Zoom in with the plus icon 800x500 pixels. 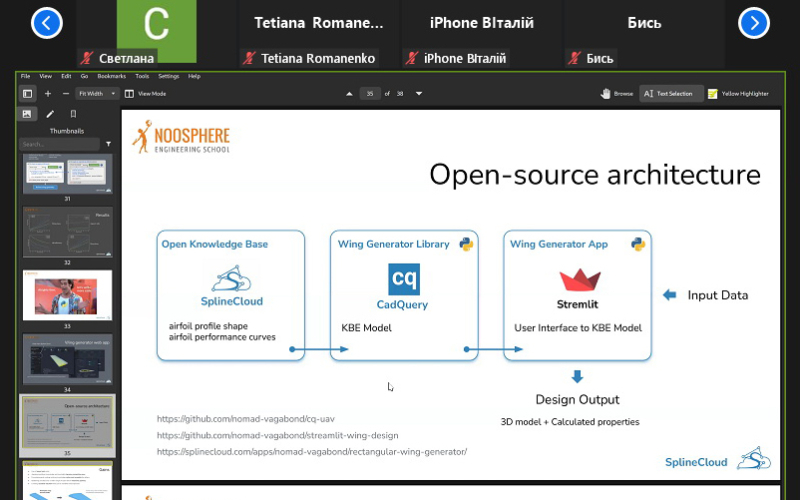pos(48,93)
